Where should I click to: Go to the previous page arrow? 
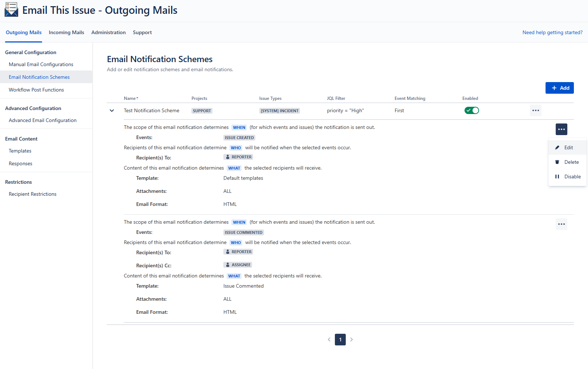pyautogui.click(x=329, y=340)
